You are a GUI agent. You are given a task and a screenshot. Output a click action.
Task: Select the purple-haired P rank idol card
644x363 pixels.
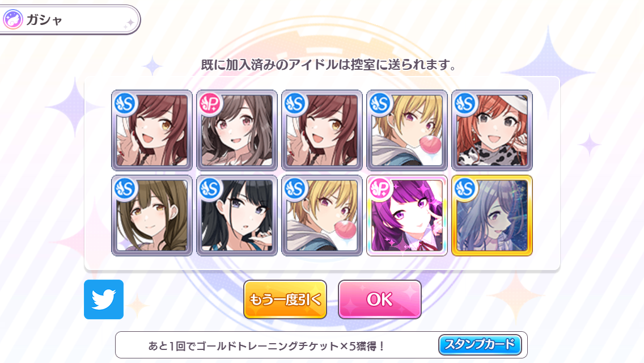(407, 216)
